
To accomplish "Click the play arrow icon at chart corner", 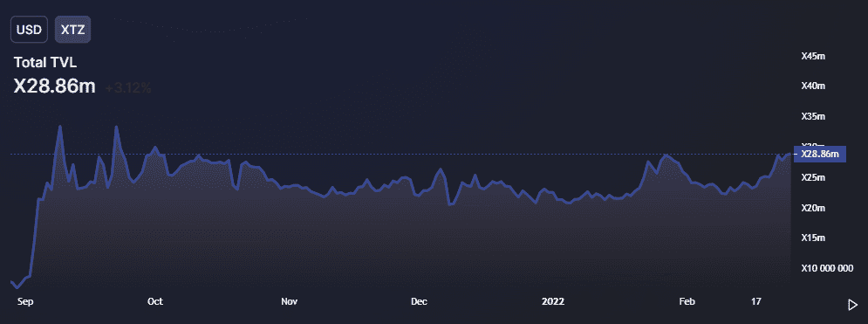I will pyautogui.click(x=852, y=305).
